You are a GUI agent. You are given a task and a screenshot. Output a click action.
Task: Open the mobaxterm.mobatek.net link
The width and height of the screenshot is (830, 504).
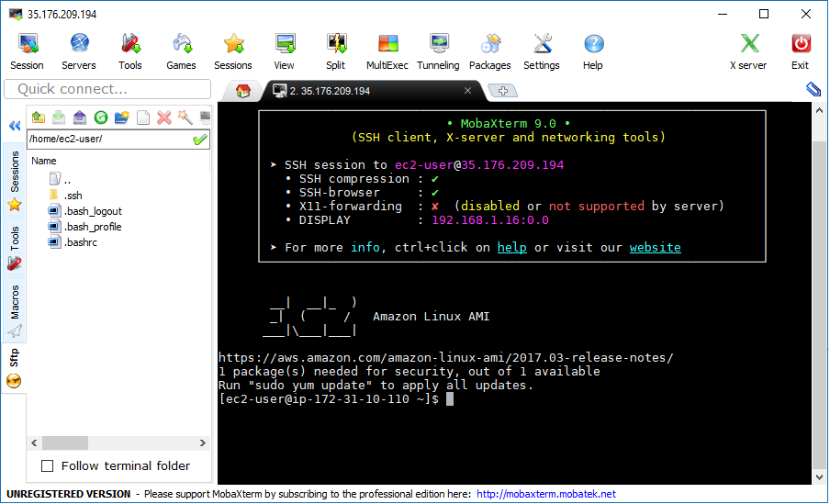(x=545, y=494)
